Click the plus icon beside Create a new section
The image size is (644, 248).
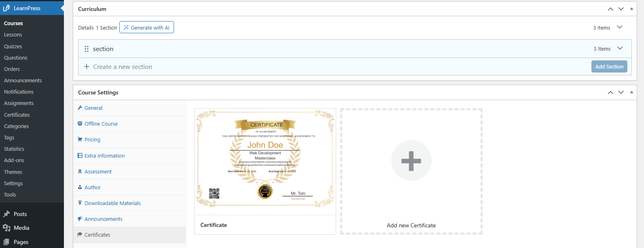(87, 66)
